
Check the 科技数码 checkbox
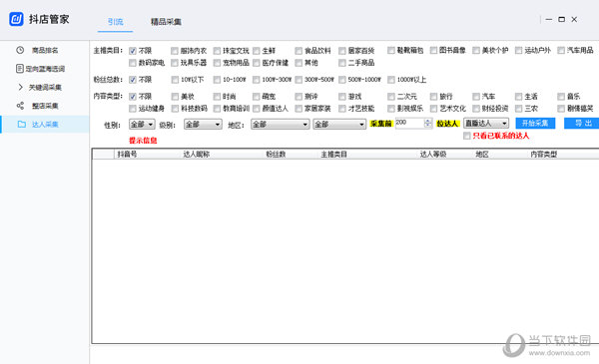175,109
